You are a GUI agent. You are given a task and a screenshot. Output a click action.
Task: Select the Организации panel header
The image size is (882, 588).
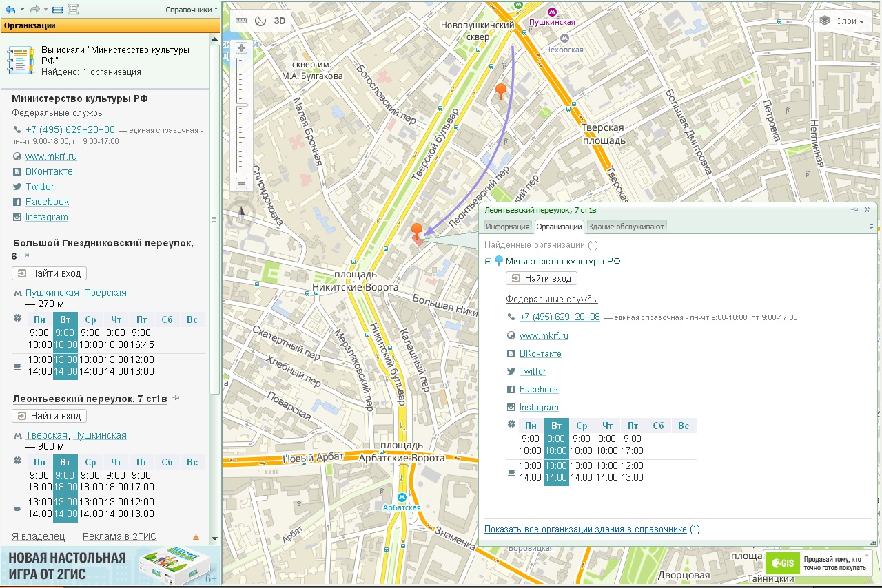110,25
